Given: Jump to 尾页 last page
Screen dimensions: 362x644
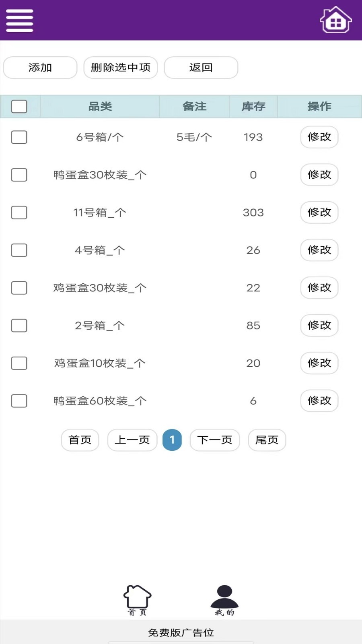Looking at the screenshot, I should (x=267, y=440).
